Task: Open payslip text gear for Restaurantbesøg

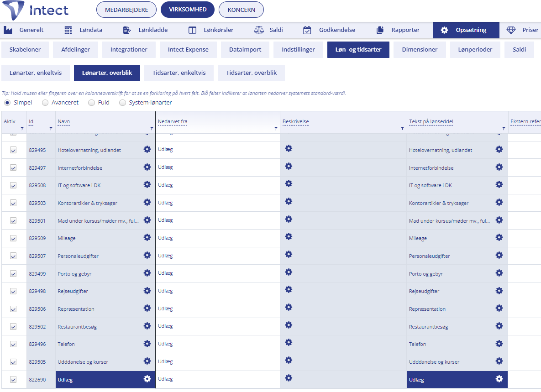Action: (x=499, y=326)
